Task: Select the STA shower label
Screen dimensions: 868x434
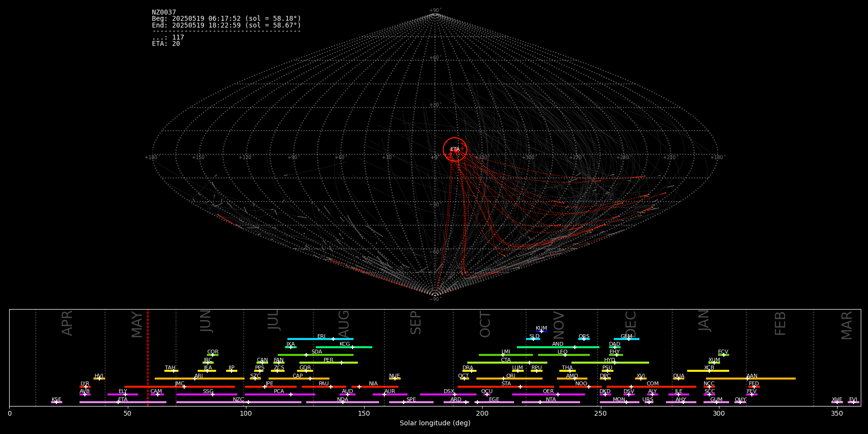Action: pos(506,384)
